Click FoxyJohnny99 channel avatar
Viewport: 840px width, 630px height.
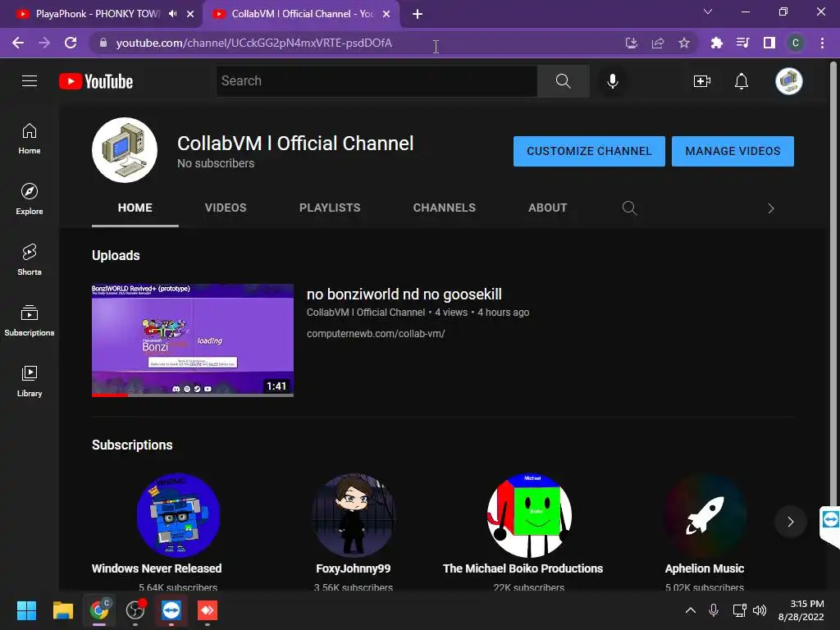(354, 515)
